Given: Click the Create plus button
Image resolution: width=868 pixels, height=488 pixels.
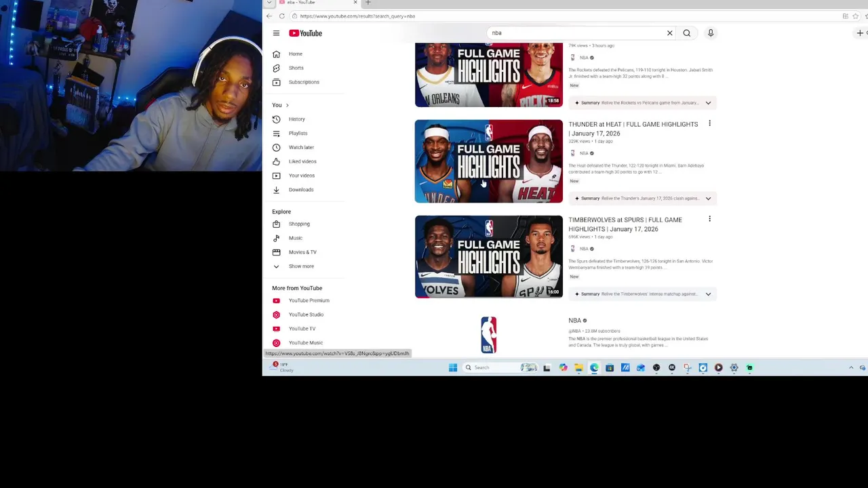Looking at the screenshot, I should coord(860,33).
